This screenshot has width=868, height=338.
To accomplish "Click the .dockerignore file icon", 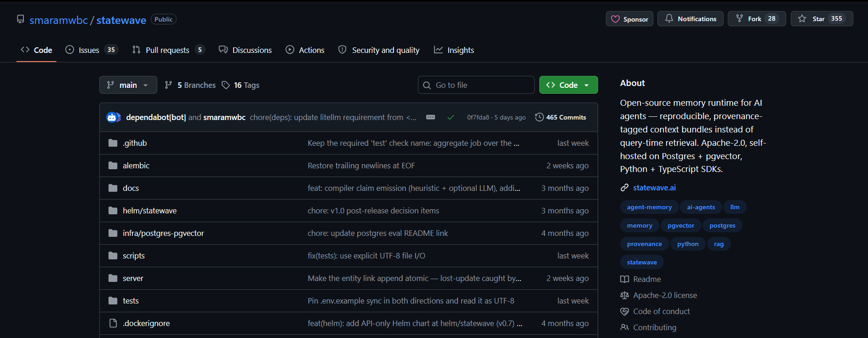I will pyautogui.click(x=113, y=323).
